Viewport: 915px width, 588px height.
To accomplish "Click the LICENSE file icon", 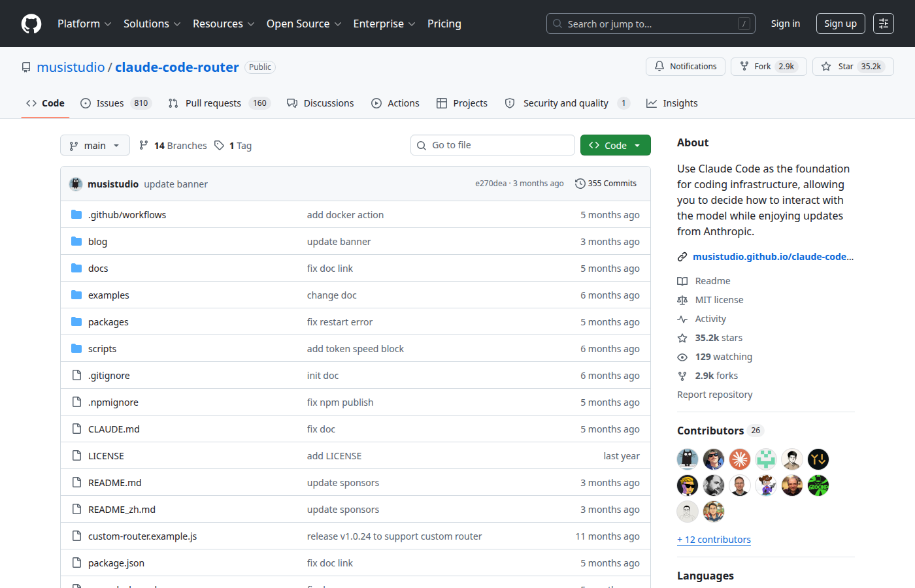I will 76,455.
